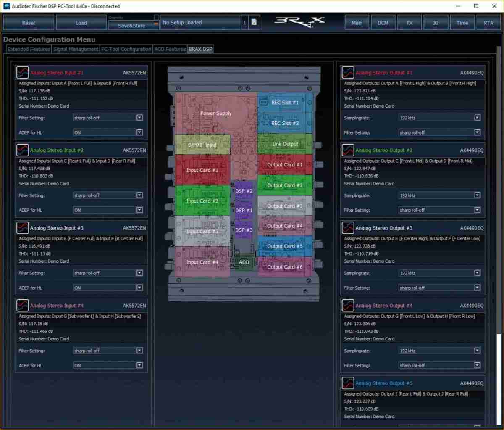Open Input #3 Filter Setting dropdown
The height and width of the screenshot is (430, 504).
point(108,273)
